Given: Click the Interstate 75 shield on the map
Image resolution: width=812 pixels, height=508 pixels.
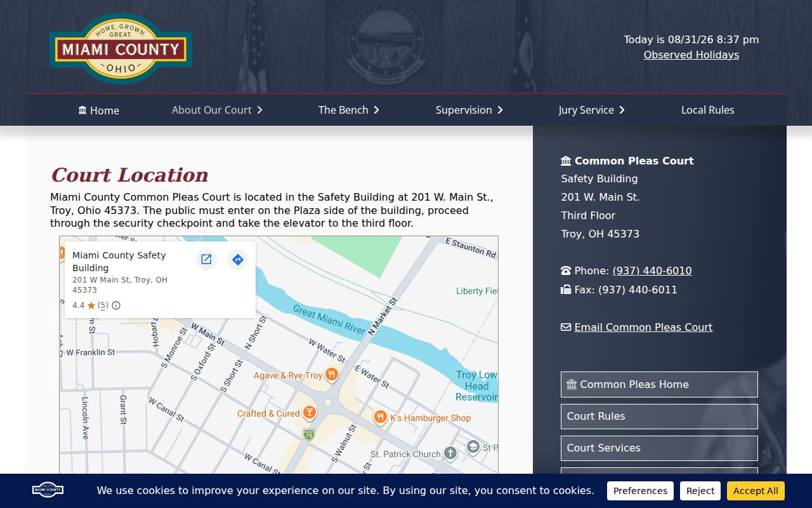Looking at the screenshot, I should coord(309,434).
